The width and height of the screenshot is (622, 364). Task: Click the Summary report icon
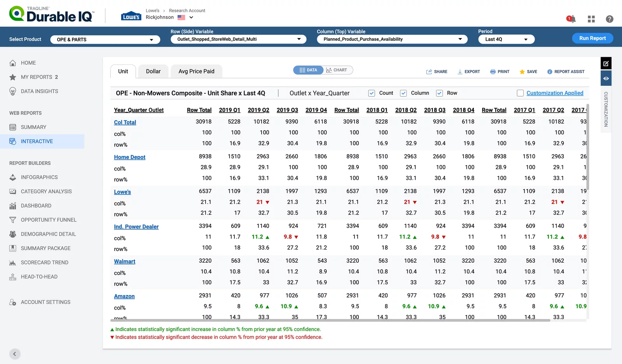[13, 127]
